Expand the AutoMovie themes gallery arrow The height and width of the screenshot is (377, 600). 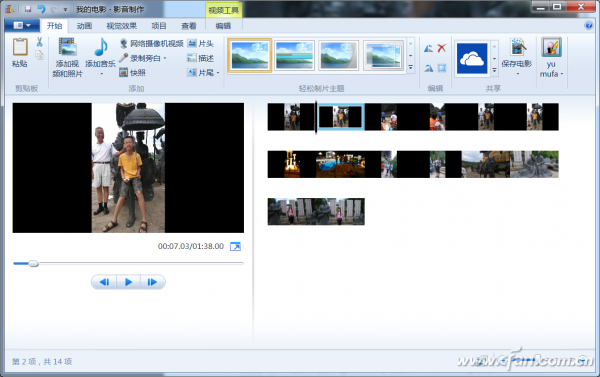pyautogui.click(x=411, y=68)
